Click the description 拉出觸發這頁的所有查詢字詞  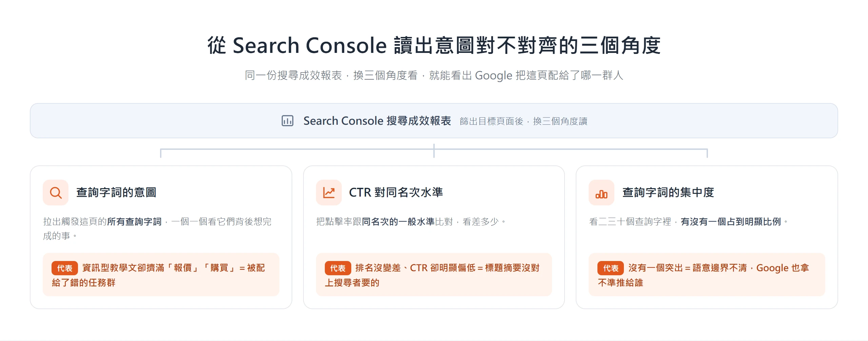pos(102,222)
